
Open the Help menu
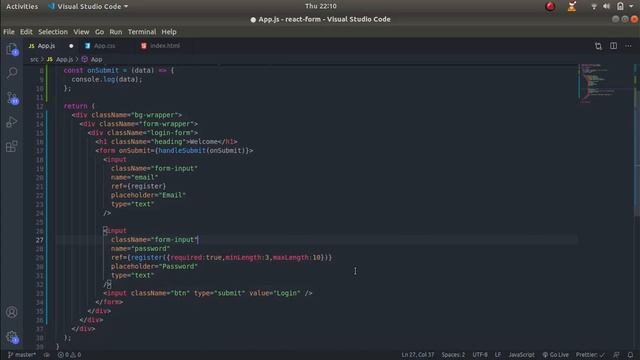tap(169, 32)
